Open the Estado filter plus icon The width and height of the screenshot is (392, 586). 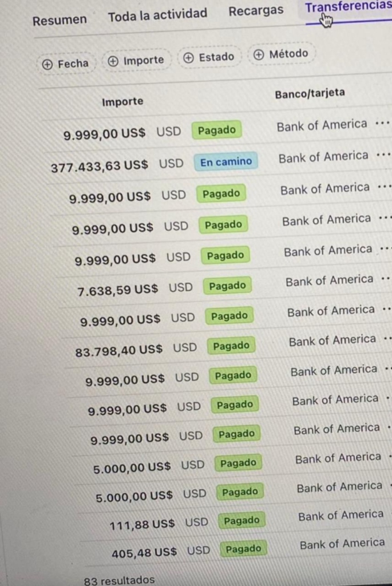(x=187, y=57)
